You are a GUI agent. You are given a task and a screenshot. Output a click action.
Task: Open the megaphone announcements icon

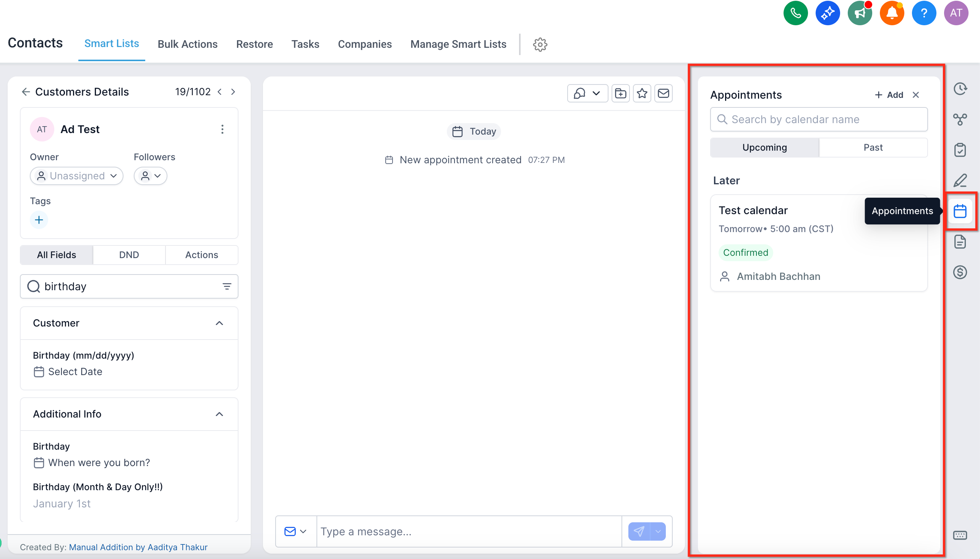860,13
